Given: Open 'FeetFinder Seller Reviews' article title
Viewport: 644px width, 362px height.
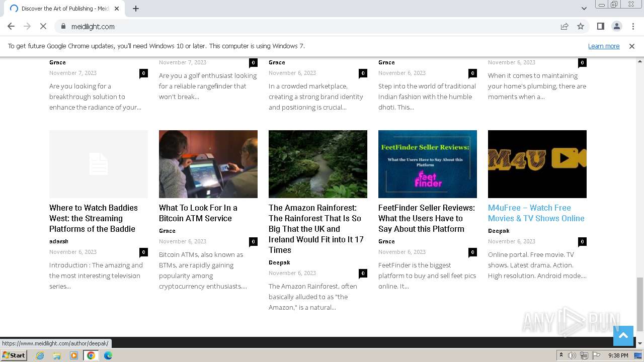Looking at the screenshot, I should (x=427, y=218).
